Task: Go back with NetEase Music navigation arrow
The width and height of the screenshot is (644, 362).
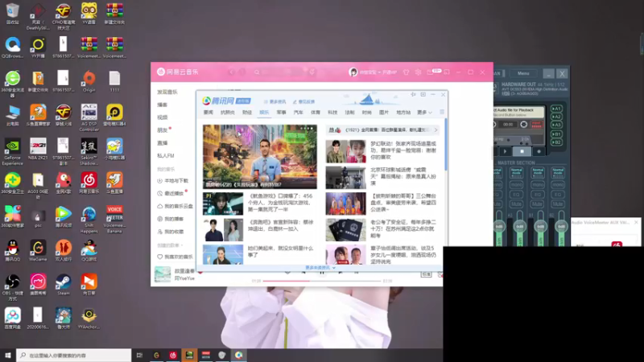Action: [x=231, y=72]
